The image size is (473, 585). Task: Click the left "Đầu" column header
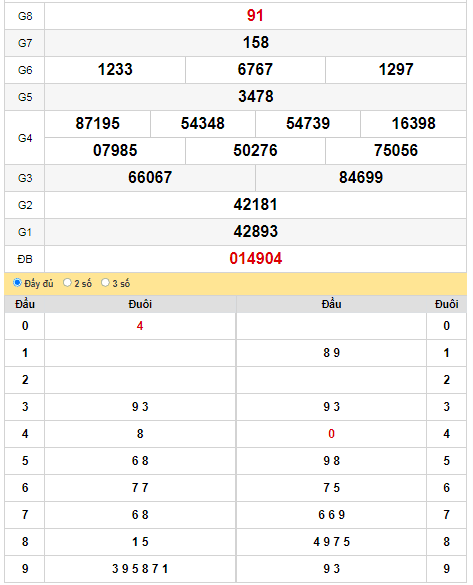pos(25,304)
